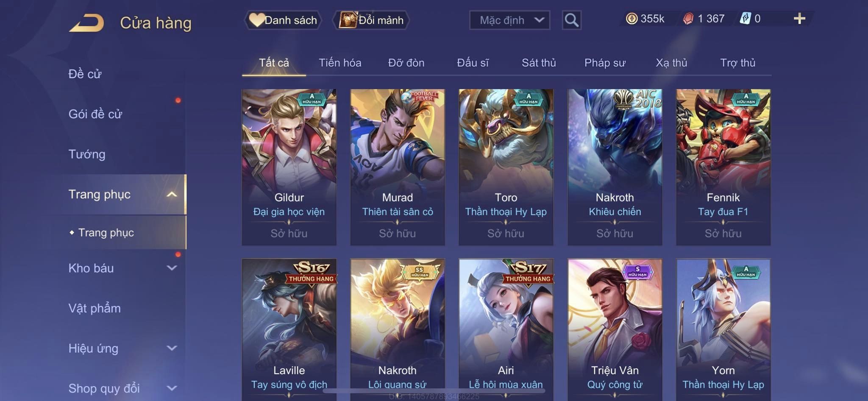This screenshot has height=401, width=868.
Task: Expand the Hiệu ứng sidebar section
Action: (x=172, y=348)
